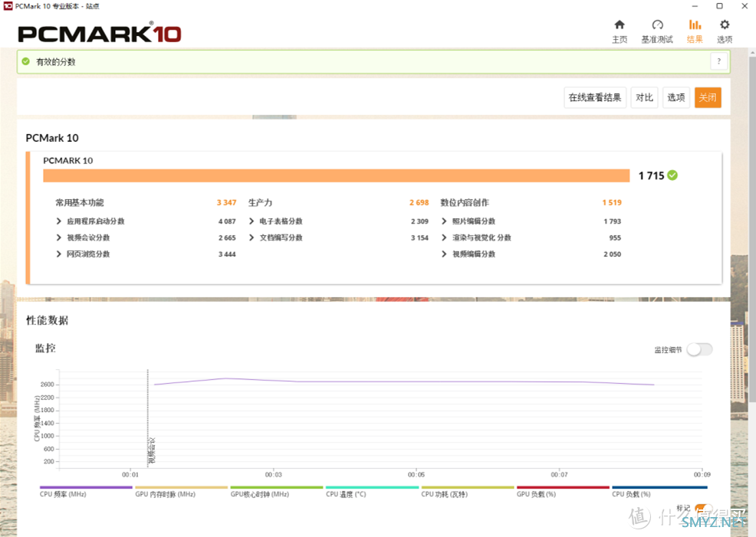Click the score value 2 050
The image size is (756, 537).
pyautogui.click(x=613, y=254)
